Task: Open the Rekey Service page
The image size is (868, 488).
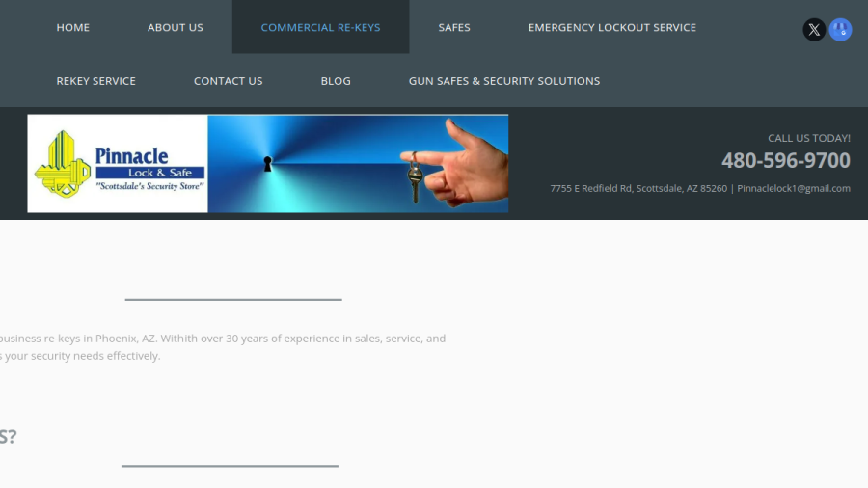Action: click(x=95, y=81)
